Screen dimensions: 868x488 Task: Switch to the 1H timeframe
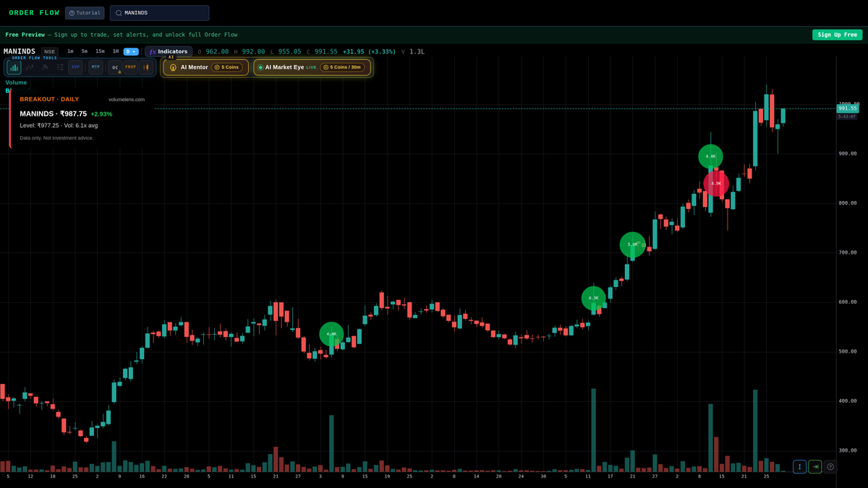116,51
